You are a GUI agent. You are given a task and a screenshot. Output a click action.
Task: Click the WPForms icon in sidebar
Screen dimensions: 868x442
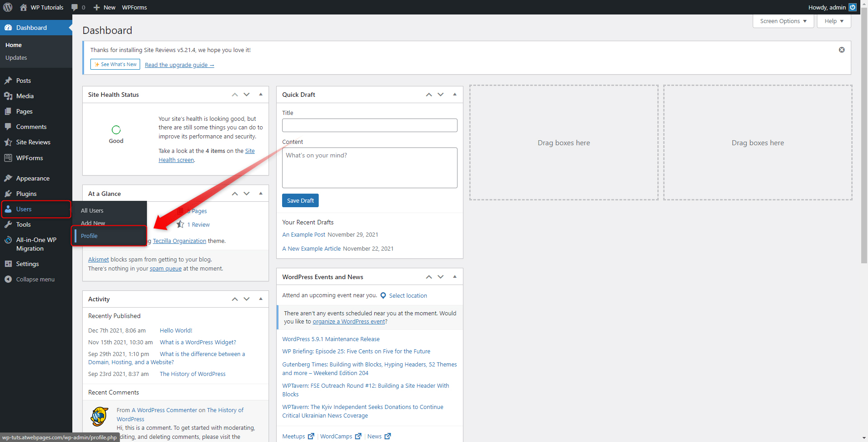[8, 158]
